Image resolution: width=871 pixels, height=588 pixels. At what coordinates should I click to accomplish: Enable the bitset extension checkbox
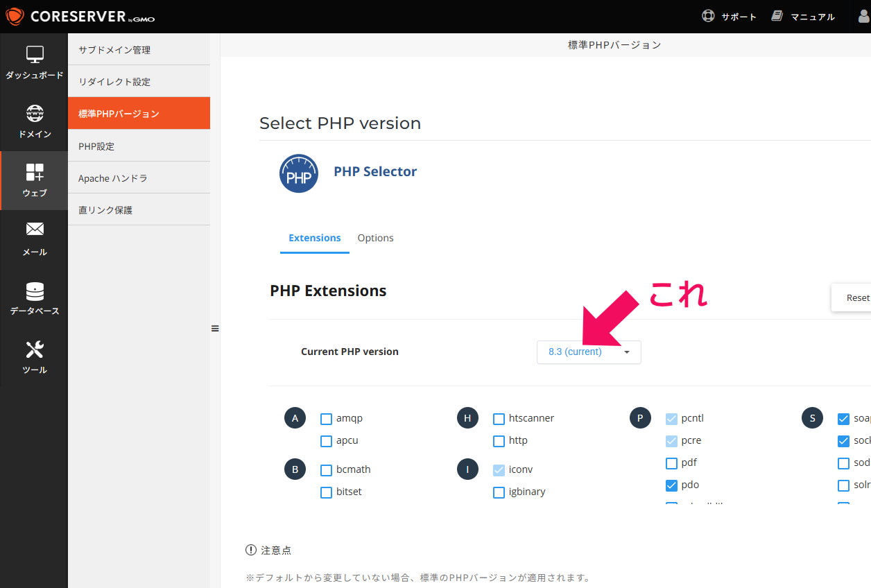pyautogui.click(x=326, y=492)
